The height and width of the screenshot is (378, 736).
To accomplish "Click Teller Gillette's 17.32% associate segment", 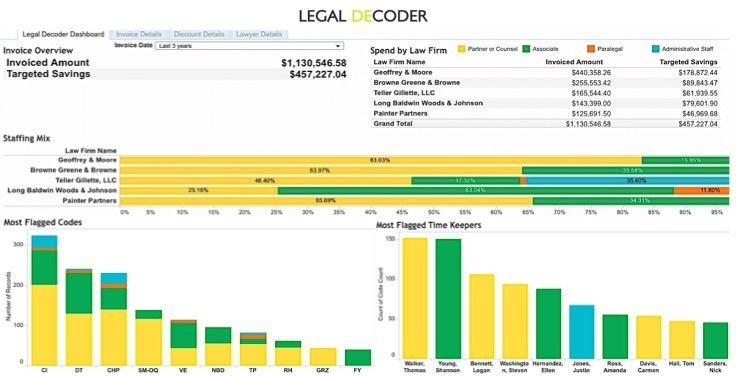I will coord(466,180).
